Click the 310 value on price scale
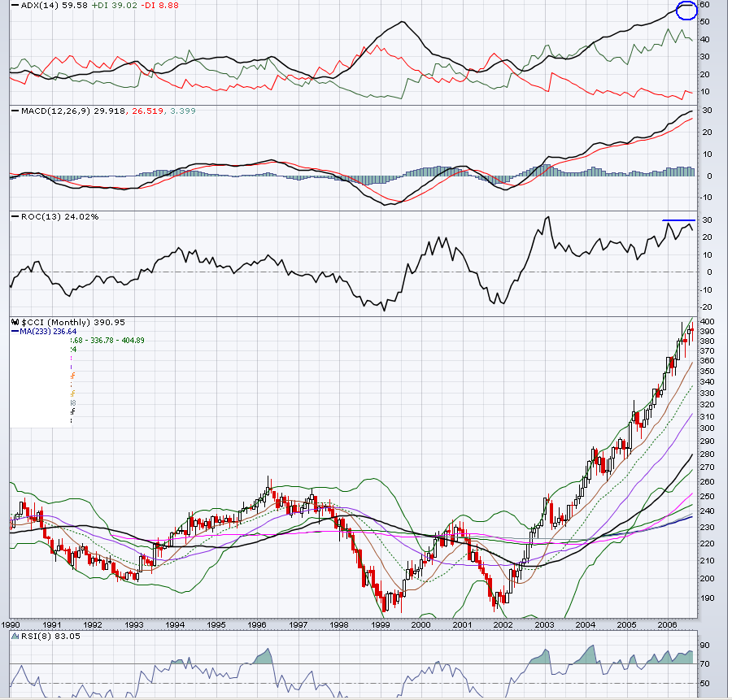 coord(707,417)
